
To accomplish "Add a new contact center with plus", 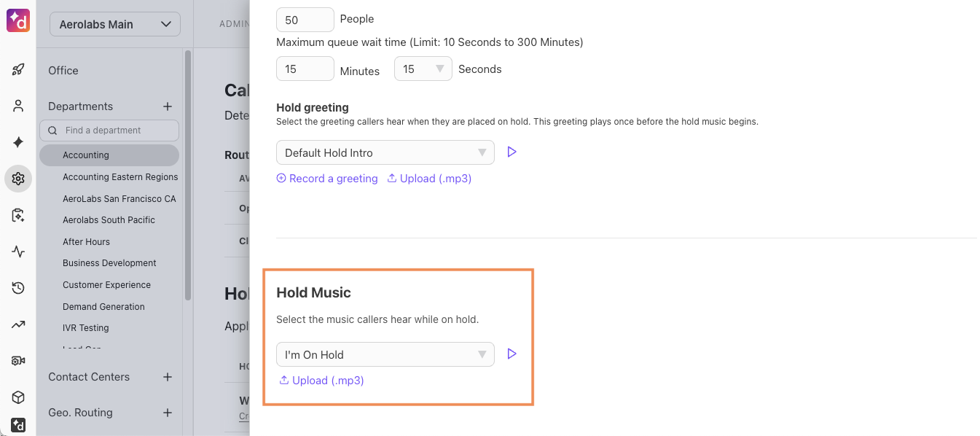I will 168,377.
